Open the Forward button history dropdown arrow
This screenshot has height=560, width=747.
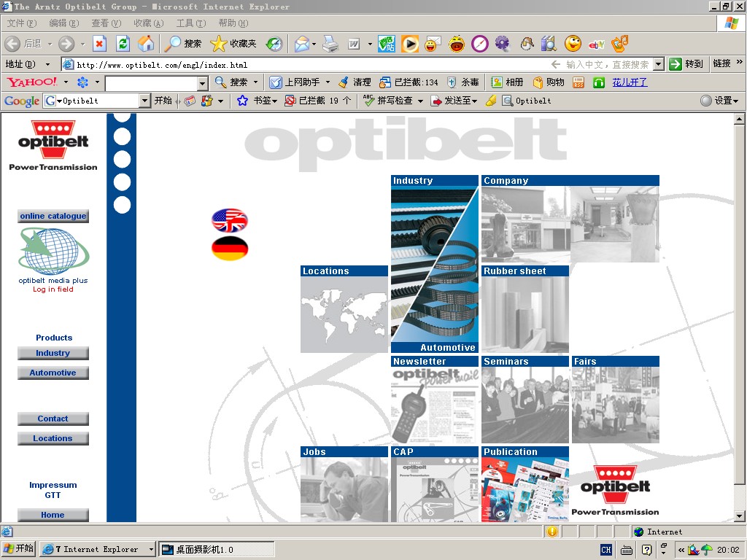click(x=82, y=44)
